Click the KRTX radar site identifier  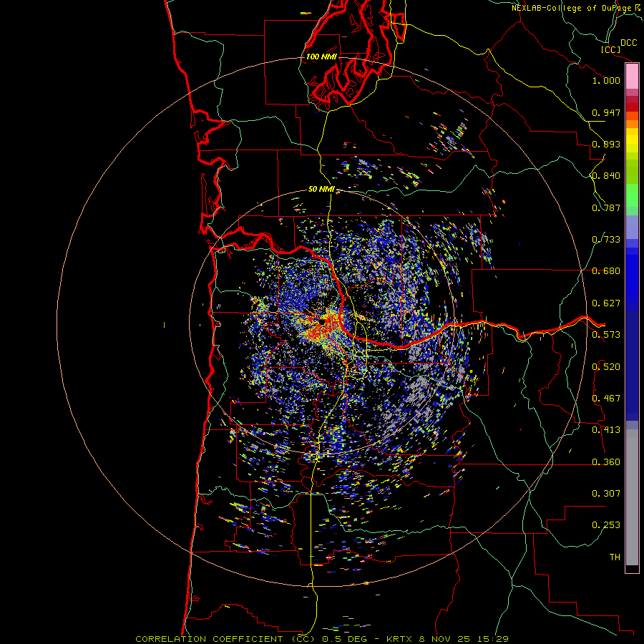(400, 639)
